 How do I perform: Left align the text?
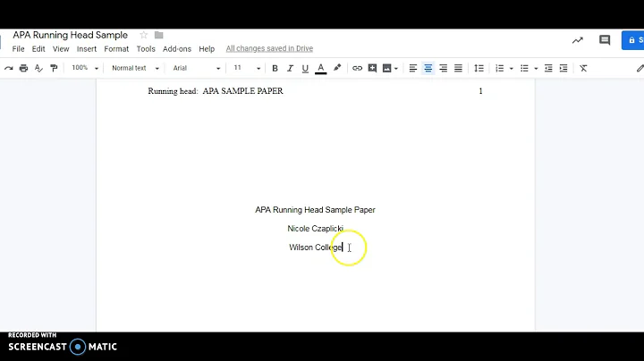coord(413,69)
